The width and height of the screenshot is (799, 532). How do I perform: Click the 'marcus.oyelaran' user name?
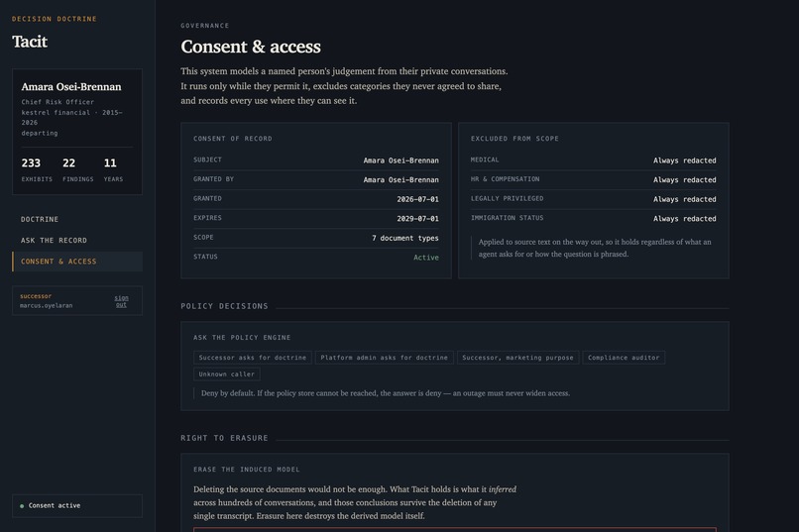[x=47, y=305]
